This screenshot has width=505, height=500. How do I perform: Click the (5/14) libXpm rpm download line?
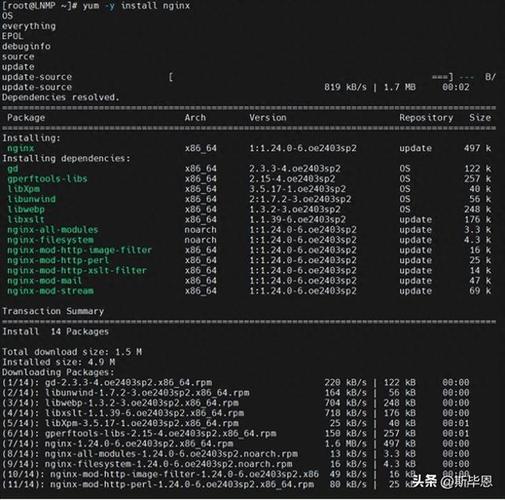tap(235, 423)
